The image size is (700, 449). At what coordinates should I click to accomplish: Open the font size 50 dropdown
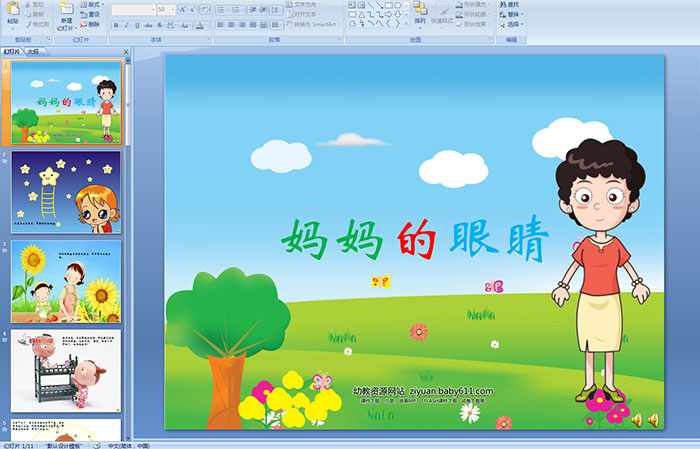166,9
